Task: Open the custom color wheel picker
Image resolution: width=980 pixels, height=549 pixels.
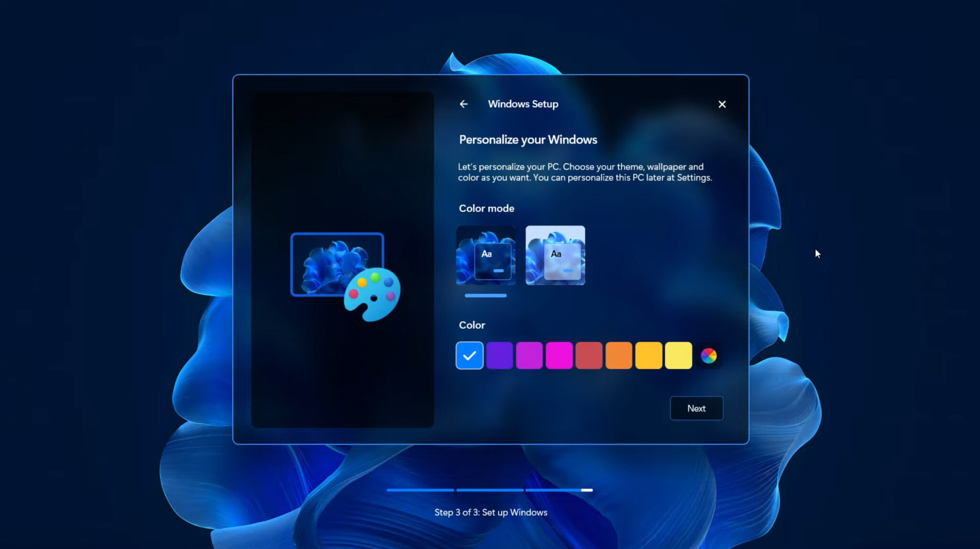Action: coord(708,355)
